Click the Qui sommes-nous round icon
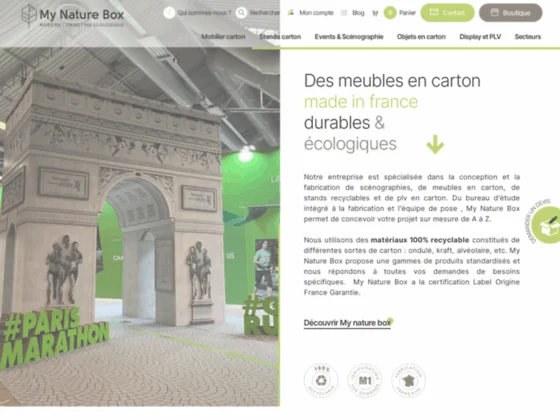560x420 pixels. pyautogui.click(x=169, y=13)
